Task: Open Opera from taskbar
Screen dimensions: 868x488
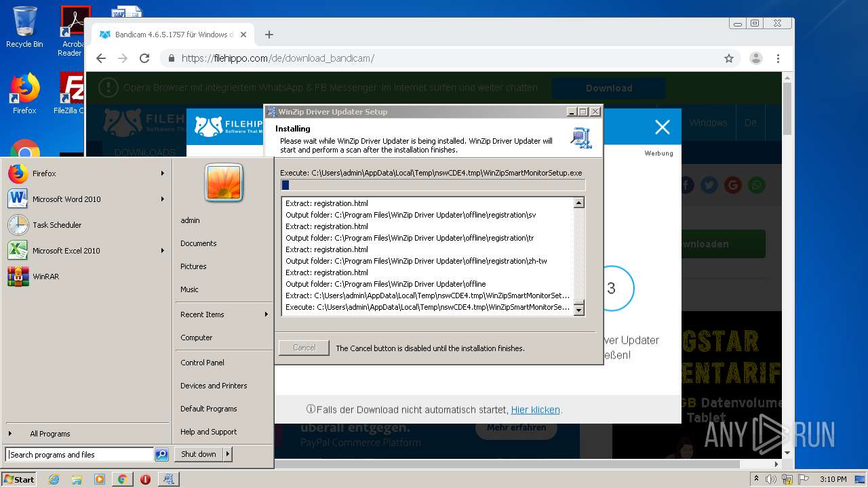Action: 145,479
